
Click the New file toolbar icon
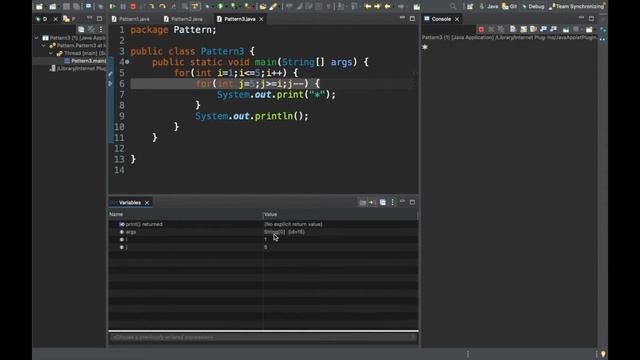pyautogui.click(x=39, y=7)
